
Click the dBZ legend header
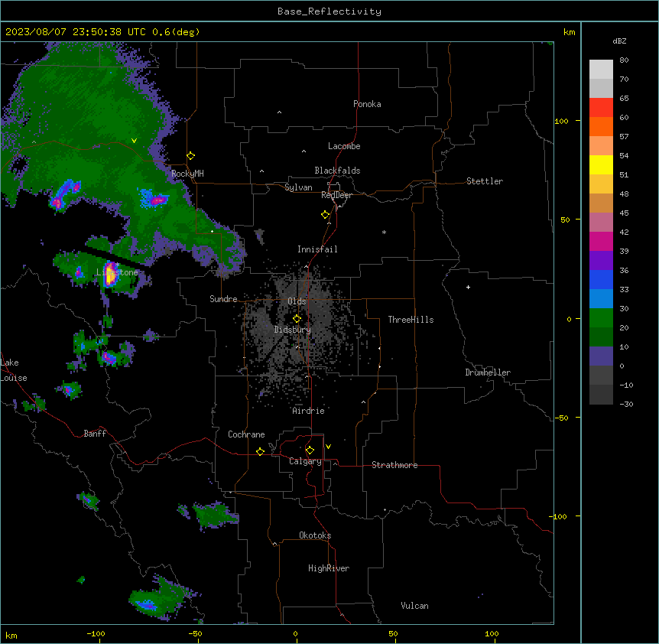coord(619,41)
